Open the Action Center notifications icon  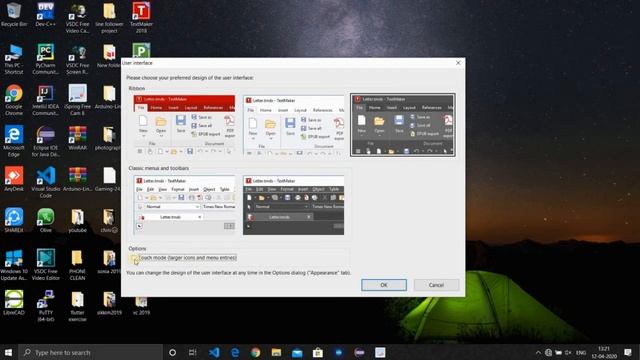click(628, 352)
